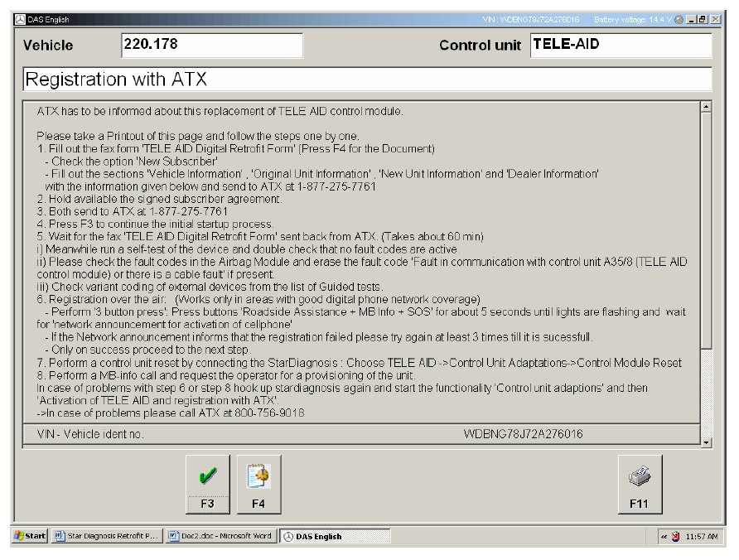Minimize the DAS English window
The height and width of the screenshot is (560, 739).
[693, 19]
